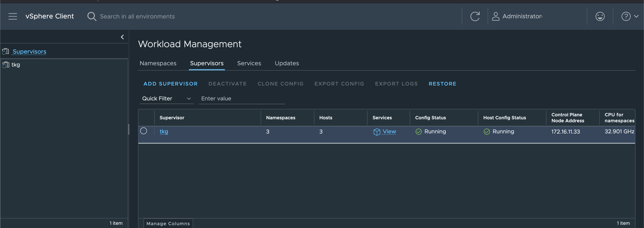The height and width of the screenshot is (228, 644).
Task: Open the tkg supervisor link in table
Action: 164,132
